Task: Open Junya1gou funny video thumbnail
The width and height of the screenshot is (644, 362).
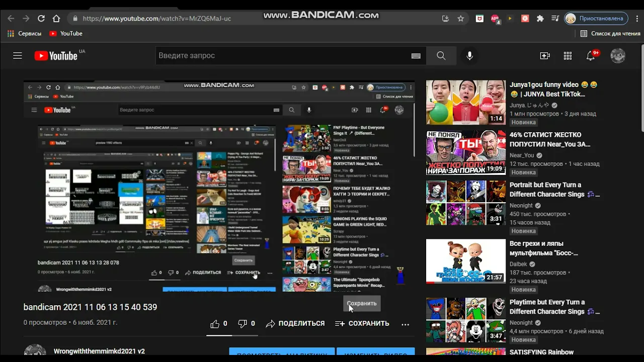Action: 466,103
